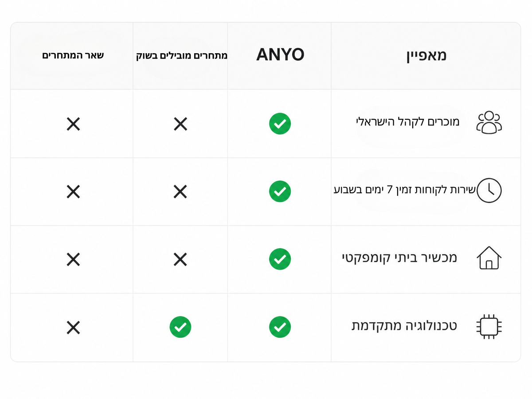
Task: Click other competitors X in Israeli audience row
Action: click(x=73, y=124)
